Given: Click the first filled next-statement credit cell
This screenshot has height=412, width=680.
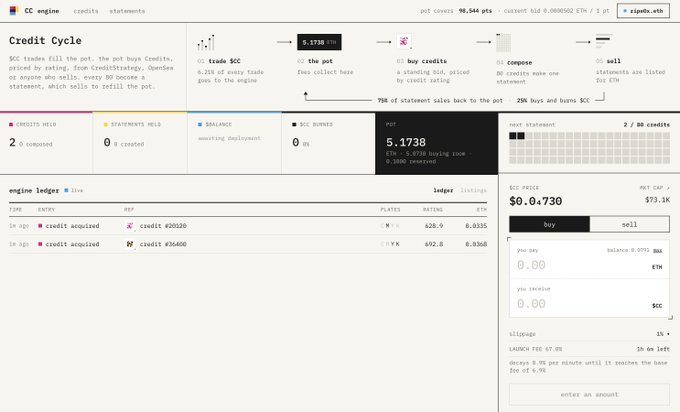Looking at the screenshot, I should click(513, 136).
